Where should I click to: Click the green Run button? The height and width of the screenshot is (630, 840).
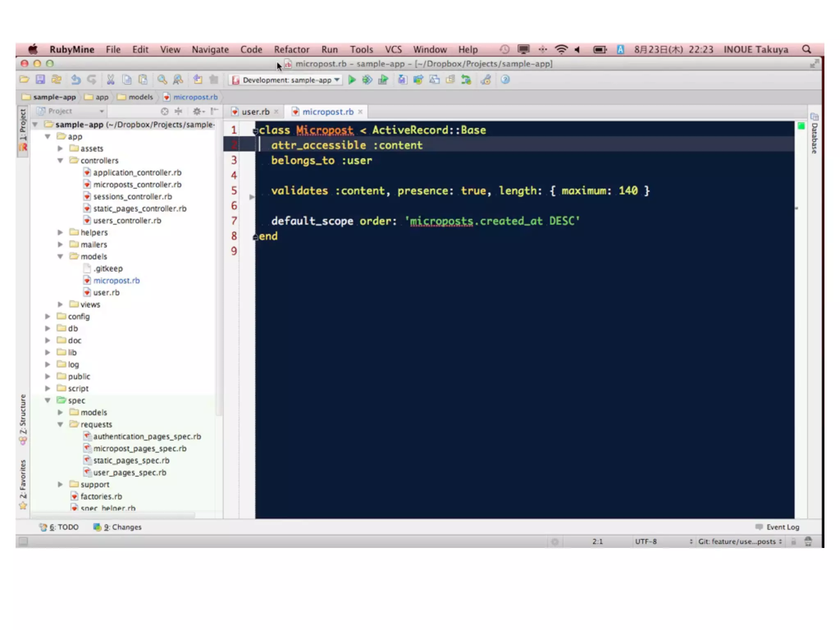click(352, 80)
